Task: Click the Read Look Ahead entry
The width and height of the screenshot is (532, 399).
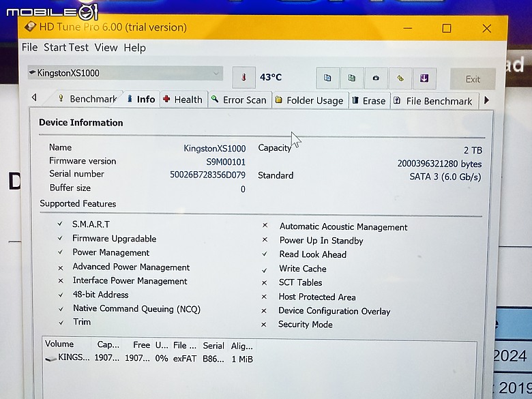Action: pos(313,254)
